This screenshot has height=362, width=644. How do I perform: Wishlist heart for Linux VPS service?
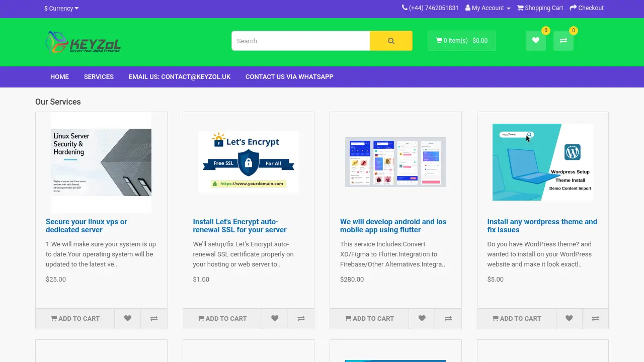[x=128, y=318]
